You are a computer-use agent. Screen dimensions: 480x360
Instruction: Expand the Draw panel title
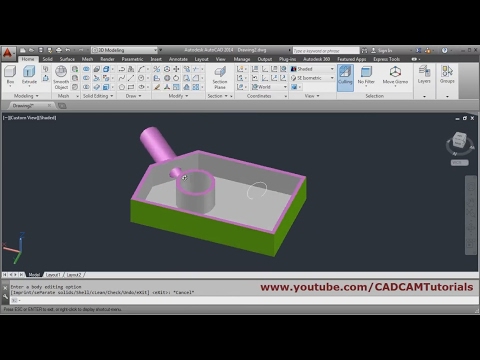click(133, 96)
